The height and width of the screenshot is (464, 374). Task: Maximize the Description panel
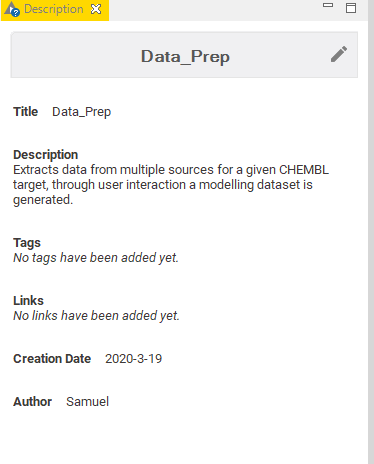(351, 8)
